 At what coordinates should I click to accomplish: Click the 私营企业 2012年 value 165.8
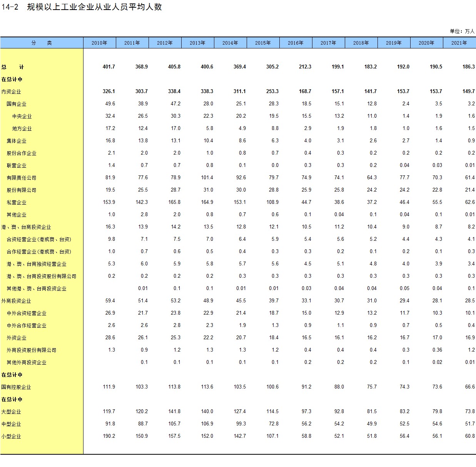(x=174, y=202)
